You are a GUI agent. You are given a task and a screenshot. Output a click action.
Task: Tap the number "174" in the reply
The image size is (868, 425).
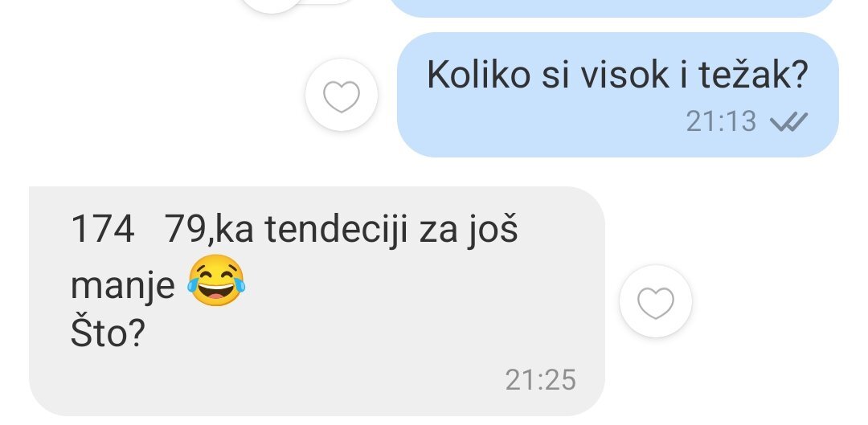(x=102, y=229)
